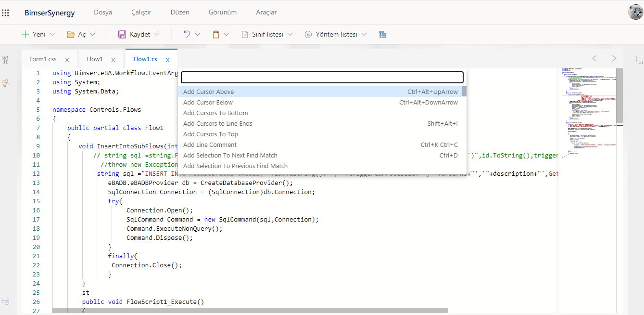Open the tools icon in left sidebar

click(x=5, y=60)
